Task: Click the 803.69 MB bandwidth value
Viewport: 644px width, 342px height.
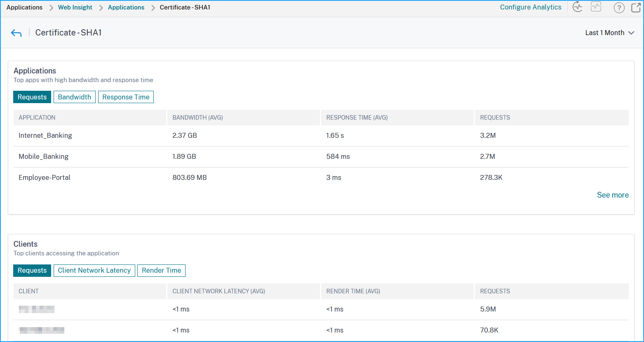Action: click(x=190, y=178)
